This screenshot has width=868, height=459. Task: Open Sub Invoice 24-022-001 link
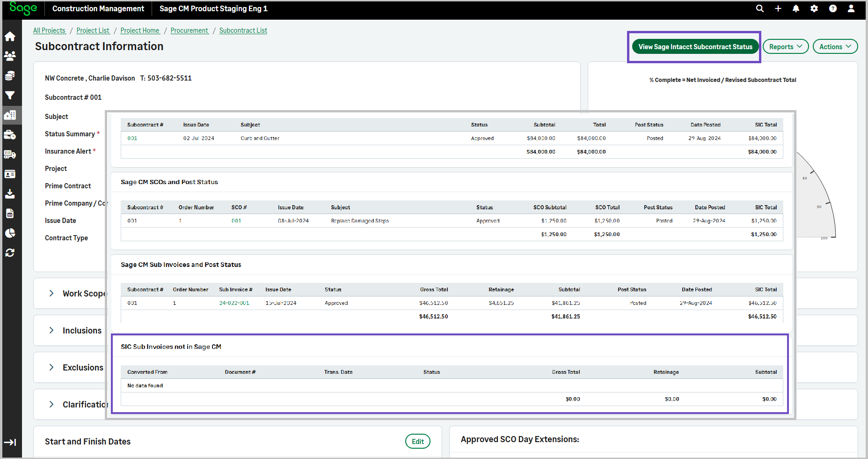pyautogui.click(x=234, y=303)
